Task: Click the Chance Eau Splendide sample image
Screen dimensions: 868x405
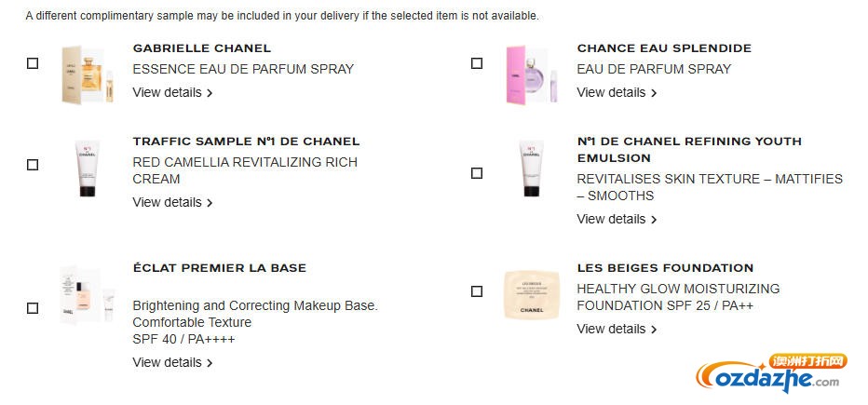Action: point(532,74)
